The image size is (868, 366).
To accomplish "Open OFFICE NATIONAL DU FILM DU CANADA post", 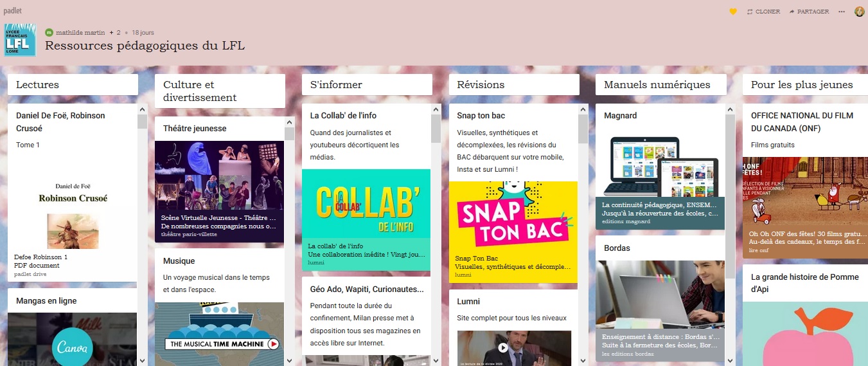I will click(802, 122).
